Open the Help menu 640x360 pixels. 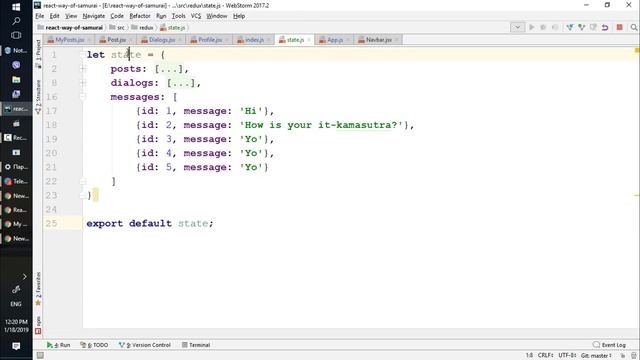(x=239, y=16)
